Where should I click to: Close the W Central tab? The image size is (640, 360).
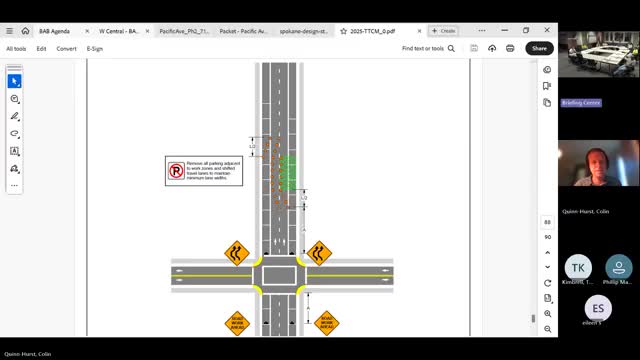[x=147, y=31]
